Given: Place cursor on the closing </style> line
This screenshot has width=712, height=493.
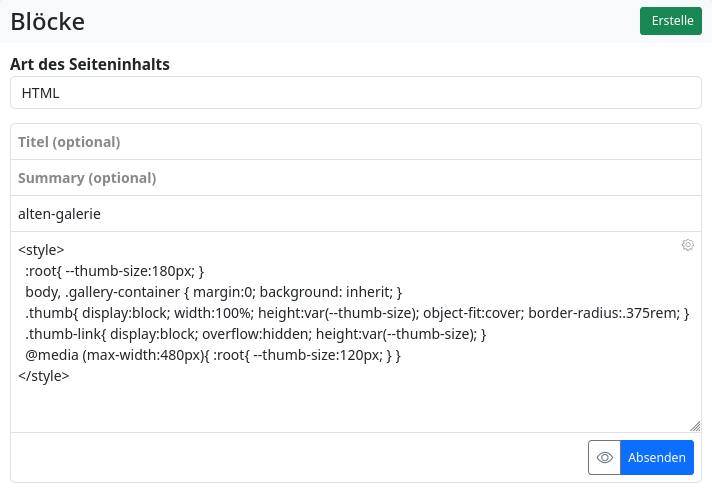Looking at the screenshot, I should click(x=44, y=376).
